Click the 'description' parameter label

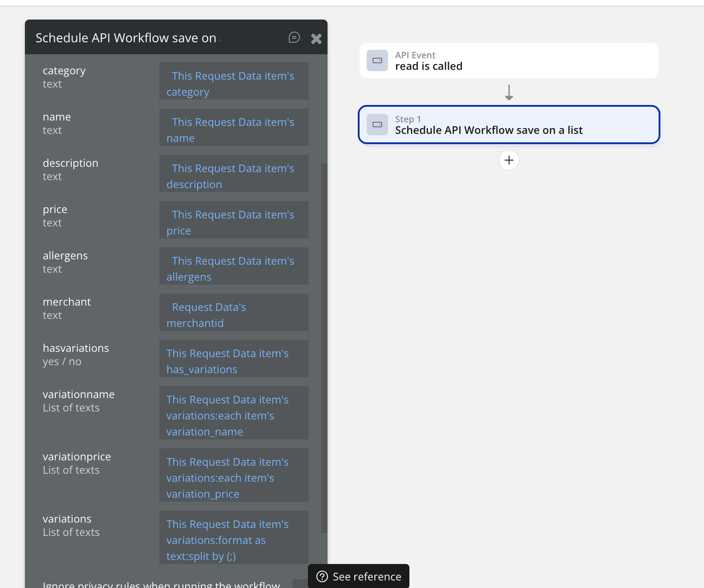coord(70,163)
